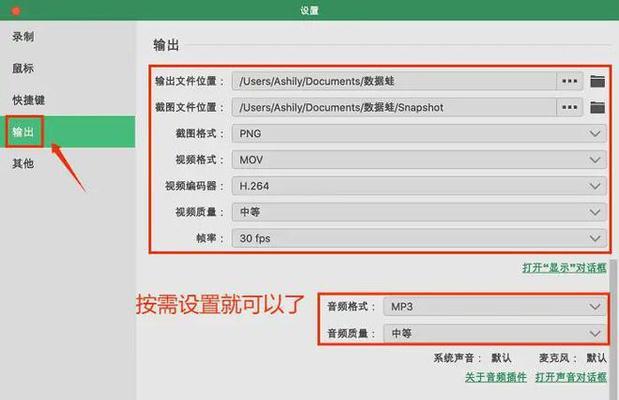Click the 设置 window title

310,10
